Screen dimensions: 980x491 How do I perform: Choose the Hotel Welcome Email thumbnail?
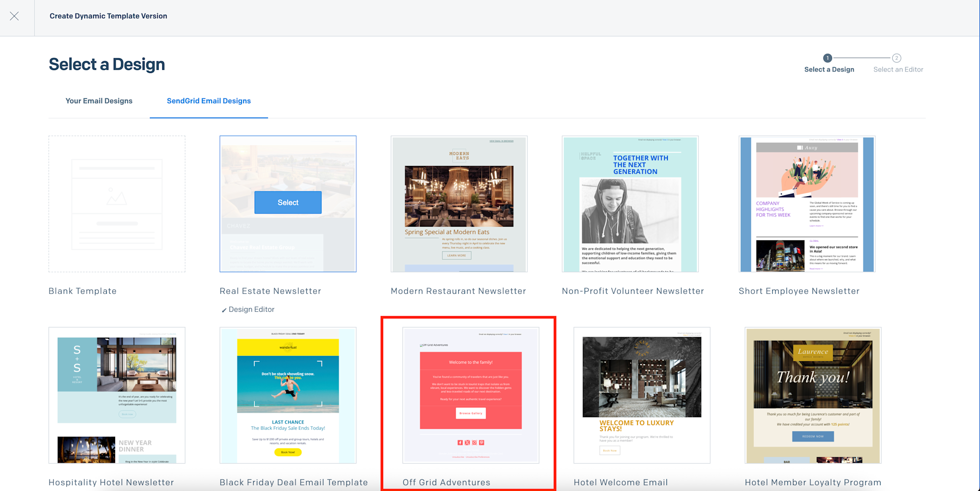(x=641, y=395)
